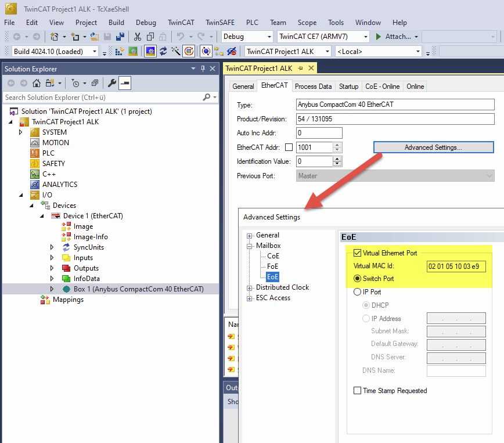
Task: Open the TwinCAT menu
Action: 181,23
